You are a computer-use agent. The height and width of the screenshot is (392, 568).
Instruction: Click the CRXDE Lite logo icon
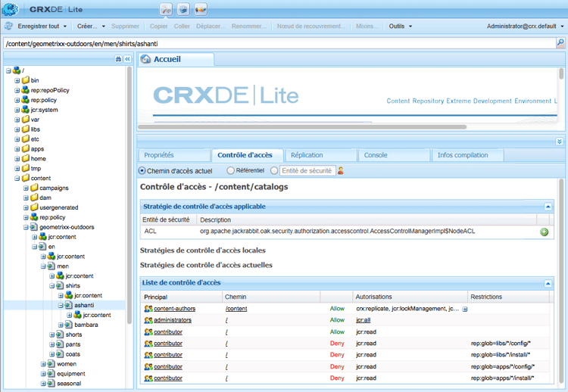click(x=10, y=9)
